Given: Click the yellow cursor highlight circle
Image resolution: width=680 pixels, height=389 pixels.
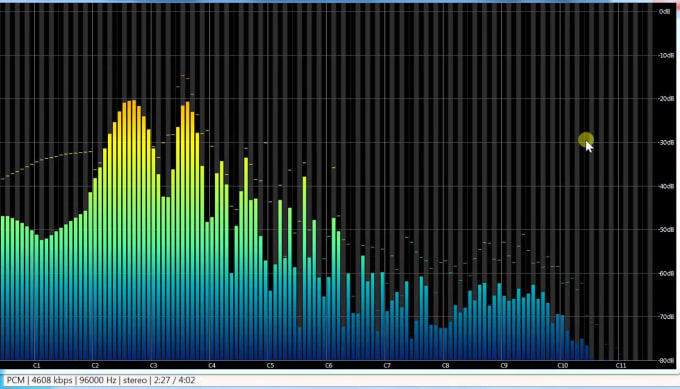Looking at the screenshot, I should (x=586, y=140).
